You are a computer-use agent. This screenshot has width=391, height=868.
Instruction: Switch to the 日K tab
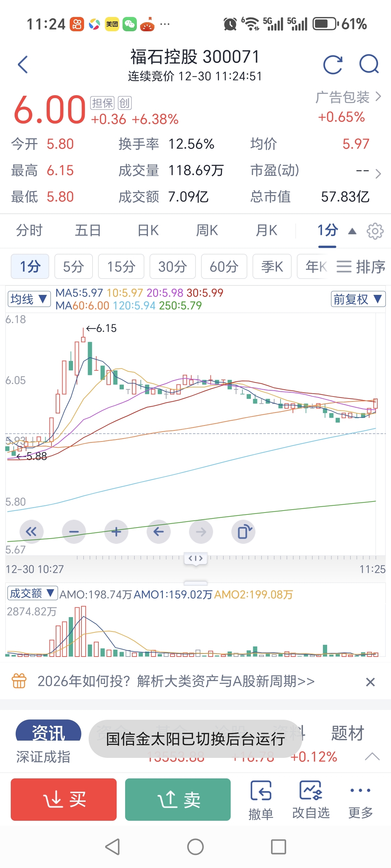pos(148,231)
